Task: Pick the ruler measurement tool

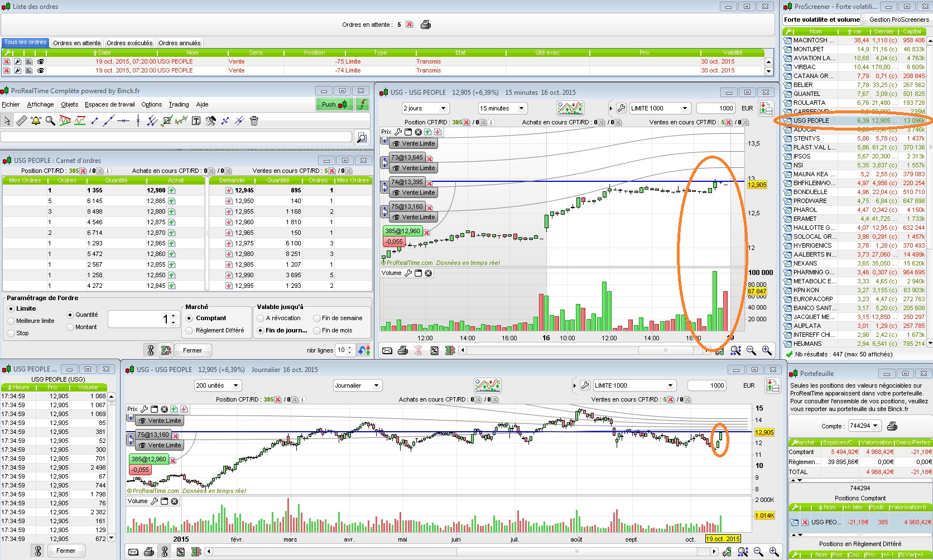Action: (x=22, y=120)
